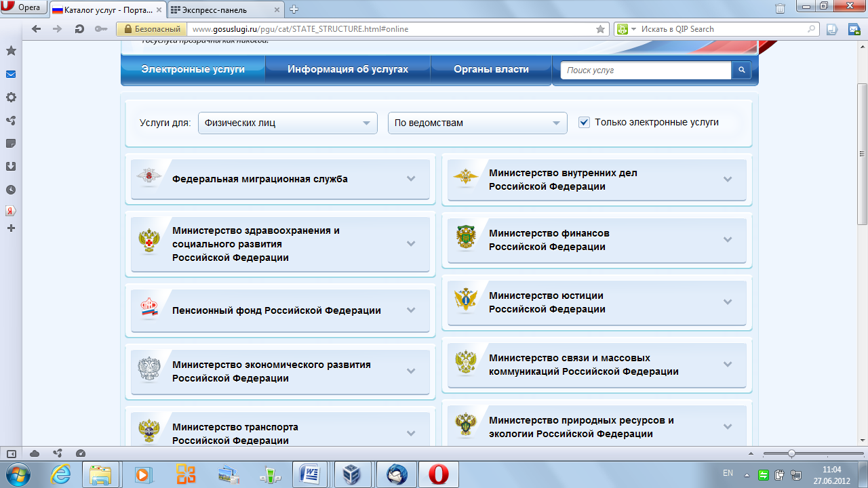Open History clock panel in sidebar
The image size is (868, 488).
point(11,190)
